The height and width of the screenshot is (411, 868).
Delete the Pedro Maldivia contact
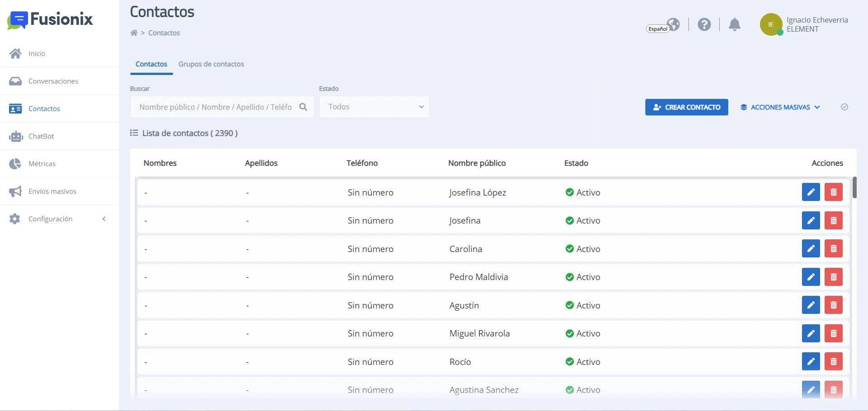pyautogui.click(x=833, y=277)
